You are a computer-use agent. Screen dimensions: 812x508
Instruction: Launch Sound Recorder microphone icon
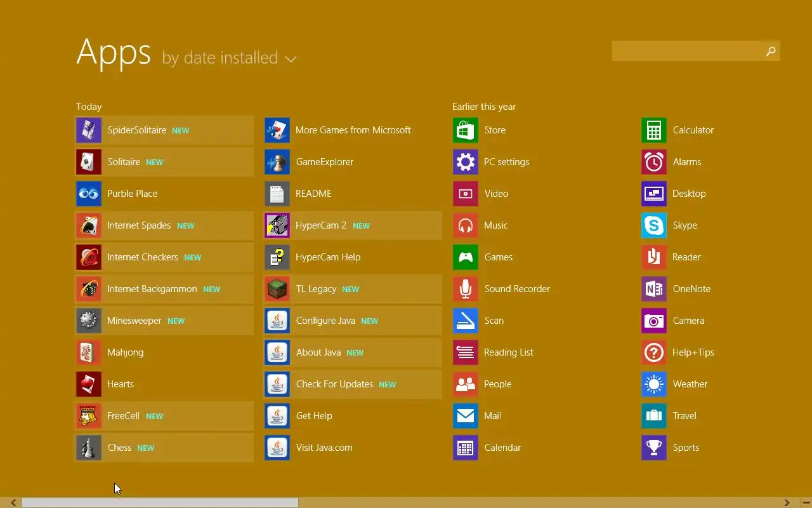[x=466, y=289]
